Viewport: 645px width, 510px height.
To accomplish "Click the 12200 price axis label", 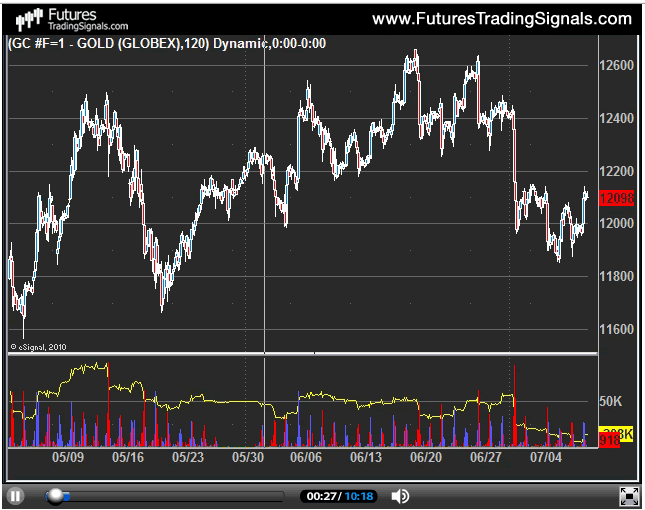I will point(616,171).
